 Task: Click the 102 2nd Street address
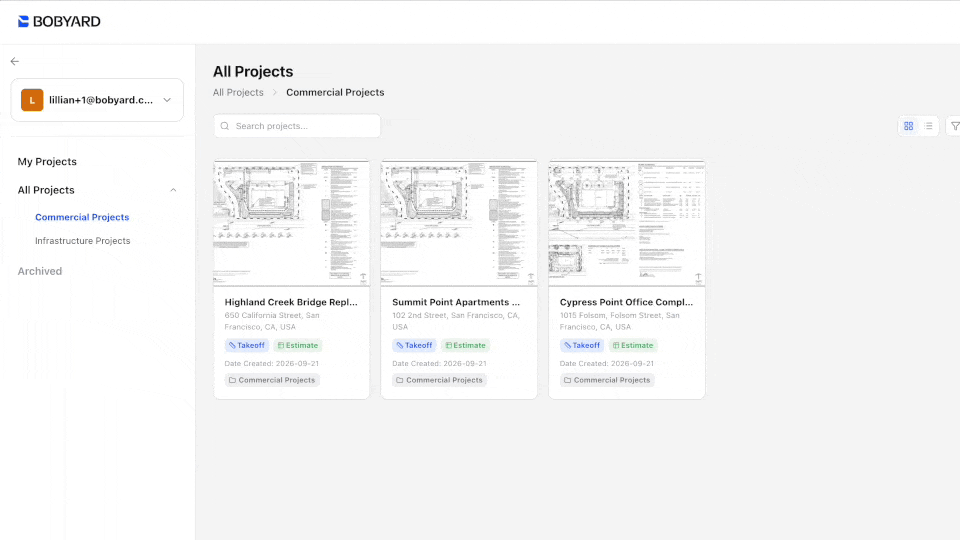point(456,321)
